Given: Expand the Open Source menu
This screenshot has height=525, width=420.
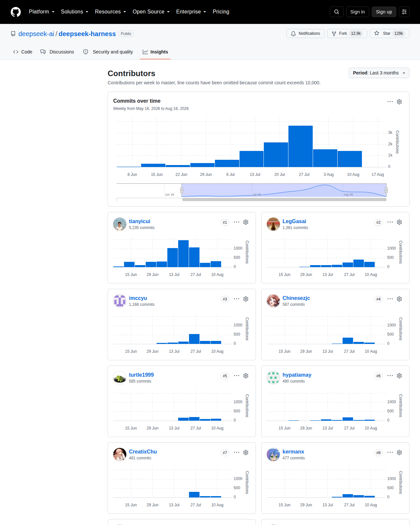Looking at the screenshot, I should point(151,12).
